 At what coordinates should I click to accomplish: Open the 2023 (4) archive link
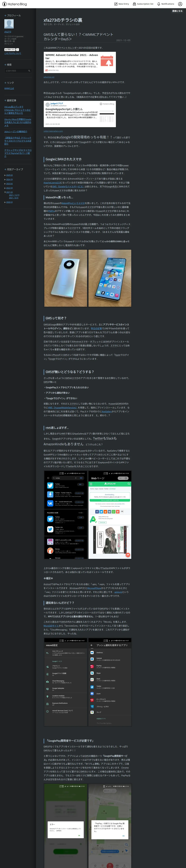coord(9,184)
